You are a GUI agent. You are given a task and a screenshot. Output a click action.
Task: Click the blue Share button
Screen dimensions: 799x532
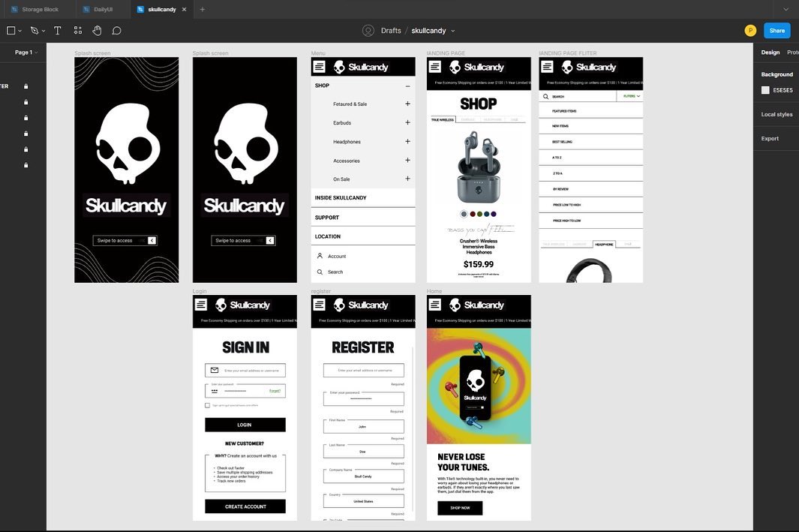[x=776, y=31]
